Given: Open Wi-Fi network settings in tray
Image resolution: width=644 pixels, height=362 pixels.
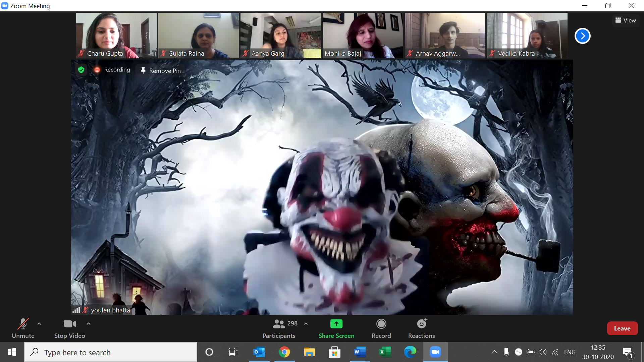Looking at the screenshot, I should coord(555,352).
